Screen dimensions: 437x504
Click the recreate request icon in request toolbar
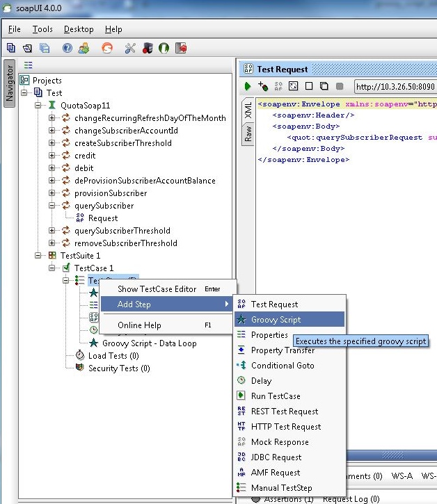[x=293, y=86]
